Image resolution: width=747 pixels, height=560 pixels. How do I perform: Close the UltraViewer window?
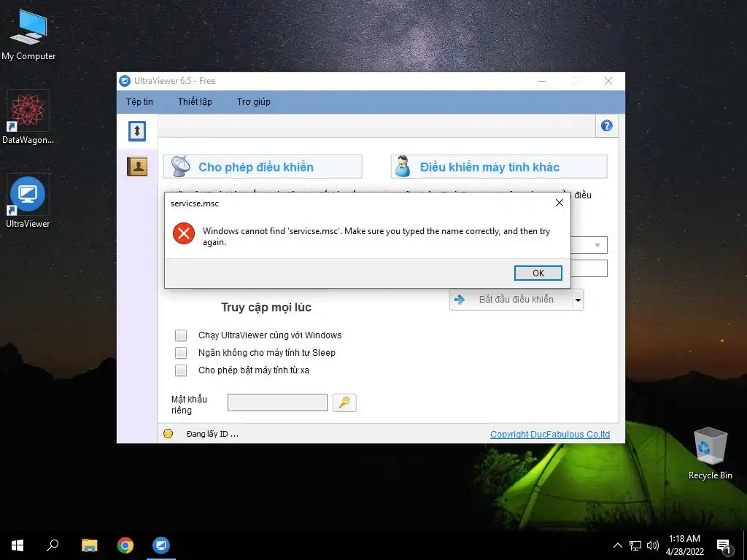(x=608, y=81)
